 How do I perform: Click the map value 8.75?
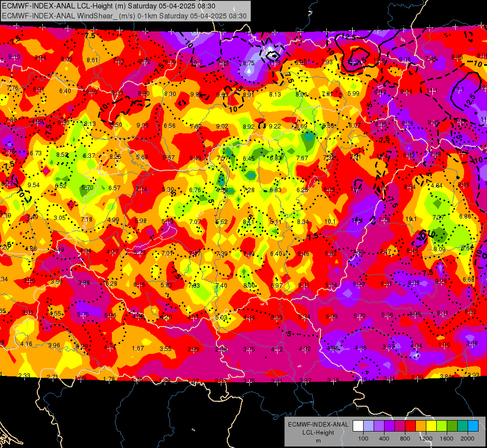tap(249, 63)
